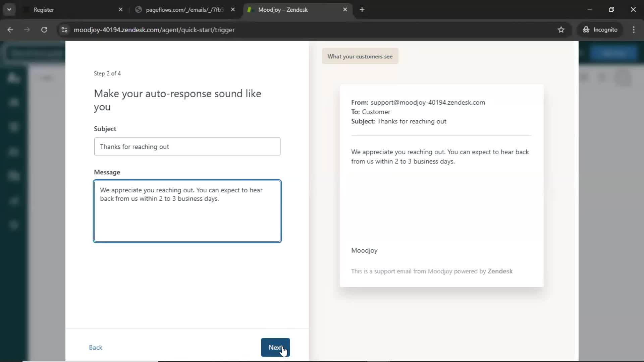Switch to the pageflows.com tab
Viewport: 644px width, 362px height.
pos(184,10)
